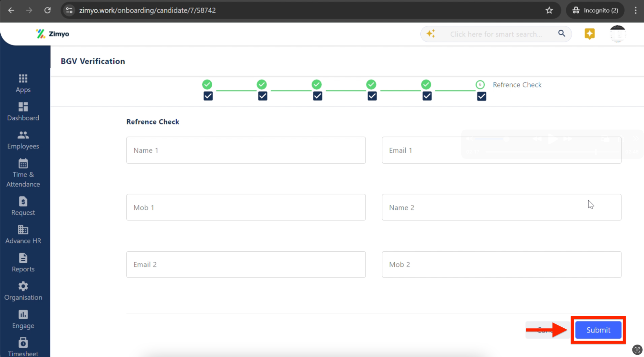This screenshot has width=644, height=357.
Task: Select the Refrence Check step 6 circle
Action: coord(480,84)
